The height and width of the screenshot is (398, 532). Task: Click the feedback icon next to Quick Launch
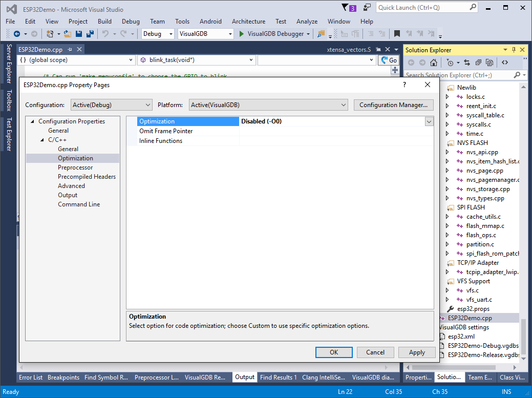(367, 7)
